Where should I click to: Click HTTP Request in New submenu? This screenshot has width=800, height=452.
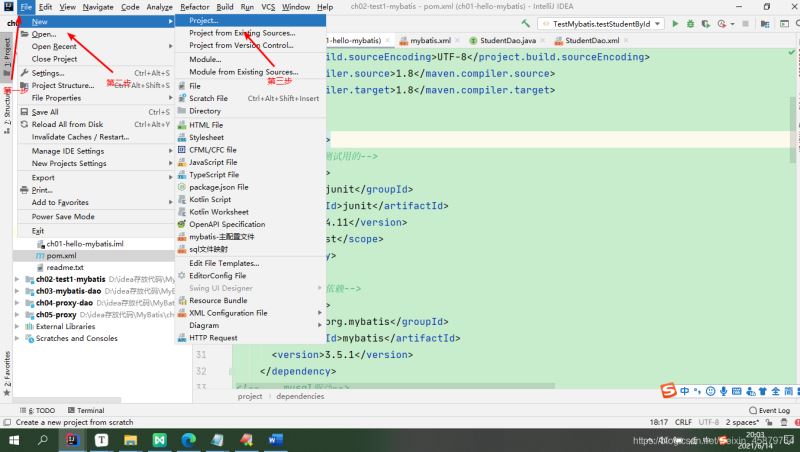pyautogui.click(x=250, y=338)
